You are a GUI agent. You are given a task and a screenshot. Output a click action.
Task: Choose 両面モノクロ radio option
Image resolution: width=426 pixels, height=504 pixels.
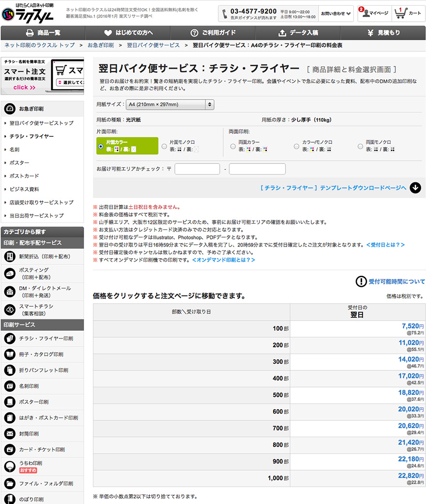pos(361,146)
